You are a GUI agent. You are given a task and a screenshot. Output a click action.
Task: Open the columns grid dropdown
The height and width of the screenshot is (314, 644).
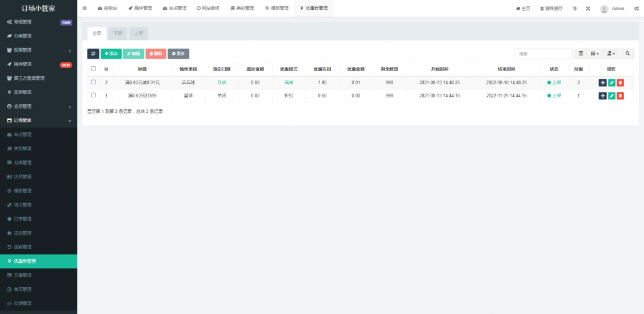click(x=595, y=54)
